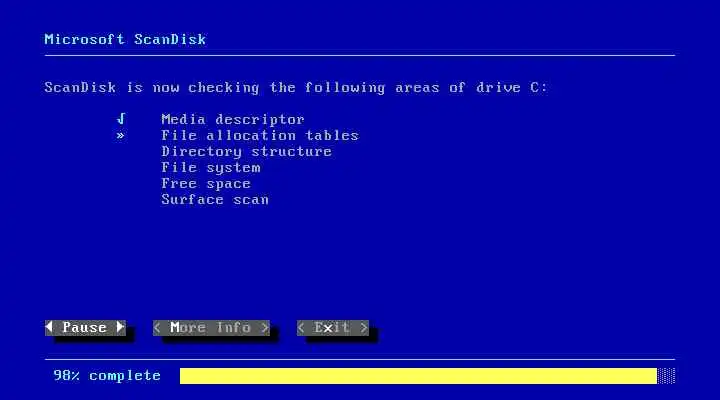Open the More Info button

[211, 328]
